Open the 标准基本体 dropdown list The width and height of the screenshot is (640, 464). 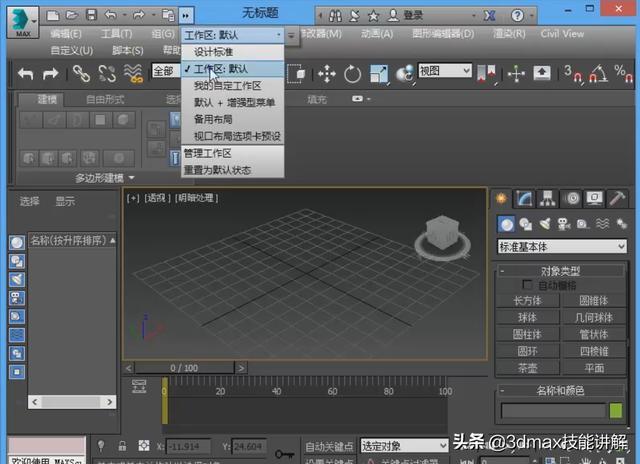tap(563, 246)
